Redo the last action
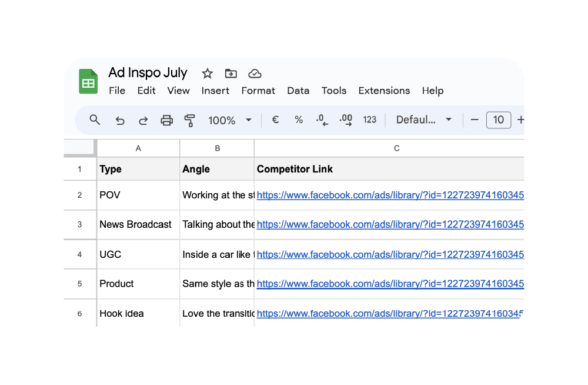Screen dimensions: 588x385 pos(143,121)
